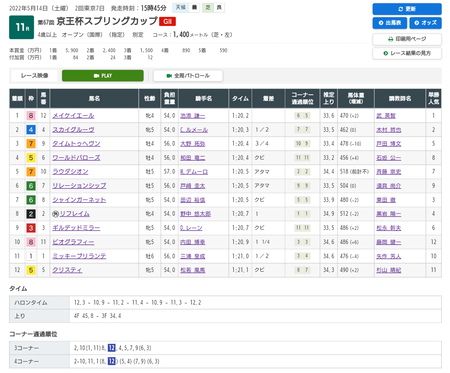Open horse link スカイグルーヴ
Viewport: 450px width, 373px height.
point(73,130)
